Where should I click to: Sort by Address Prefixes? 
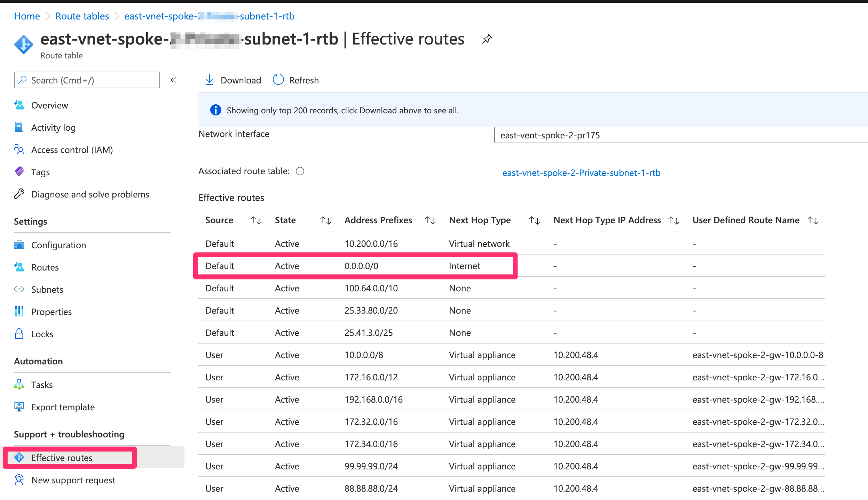[x=431, y=220]
